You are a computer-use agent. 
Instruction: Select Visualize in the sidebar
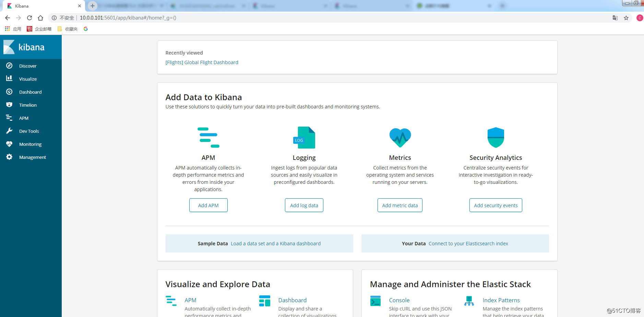28,79
